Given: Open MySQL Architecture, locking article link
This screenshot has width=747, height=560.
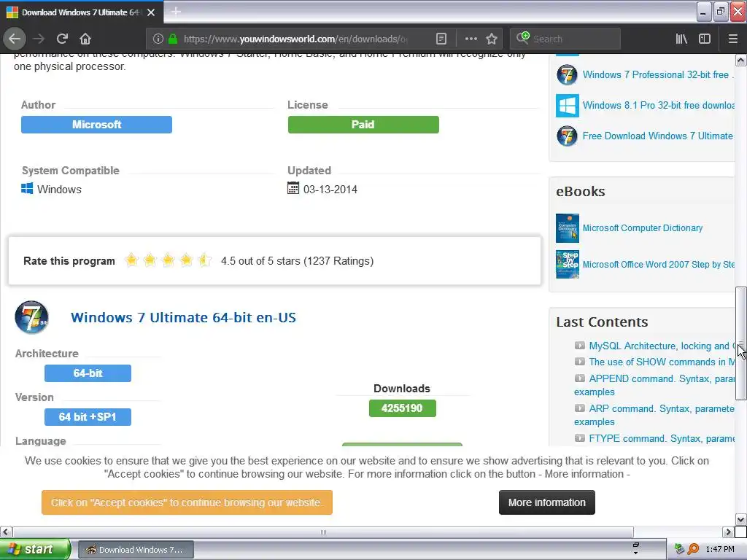Looking at the screenshot, I should [x=661, y=346].
